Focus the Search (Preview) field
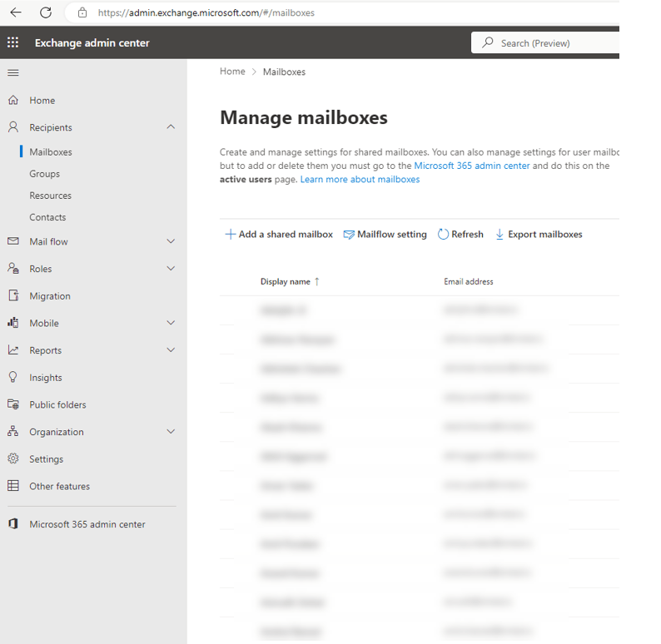Screen dimensions: 661x644 click(549, 43)
